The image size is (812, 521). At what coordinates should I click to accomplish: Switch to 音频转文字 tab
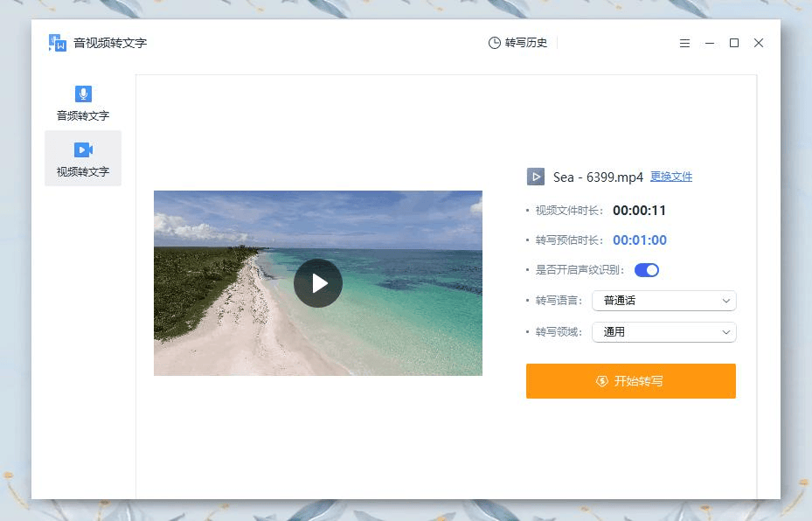tap(83, 104)
